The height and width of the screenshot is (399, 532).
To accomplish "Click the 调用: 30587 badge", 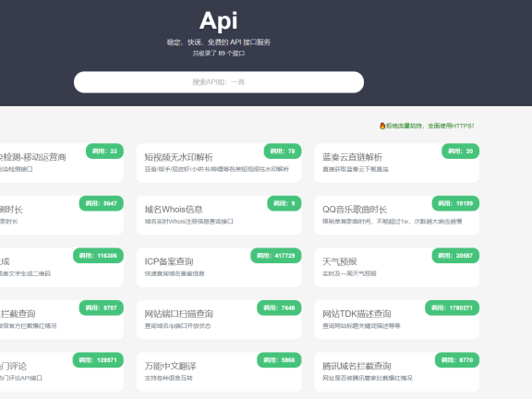I will pyautogui.click(x=455, y=256).
